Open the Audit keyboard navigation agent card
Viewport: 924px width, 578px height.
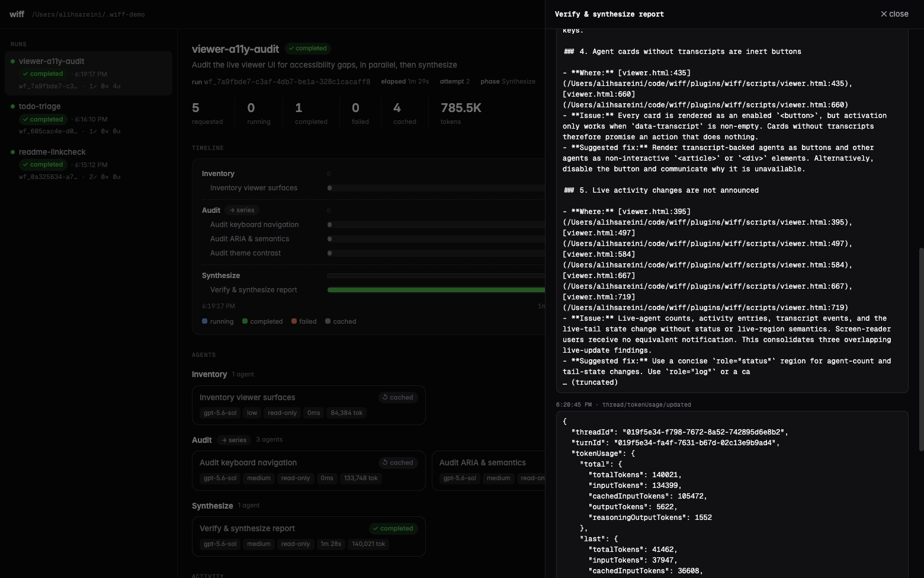pyautogui.click(x=309, y=471)
